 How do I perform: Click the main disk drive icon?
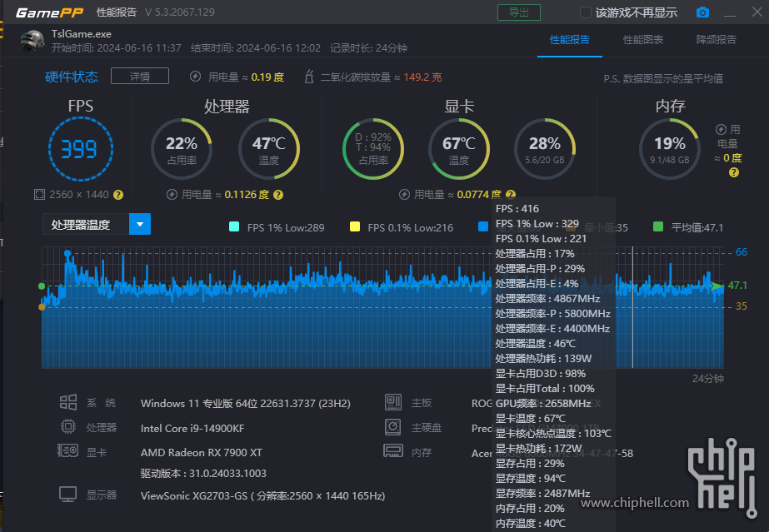click(x=393, y=426)
